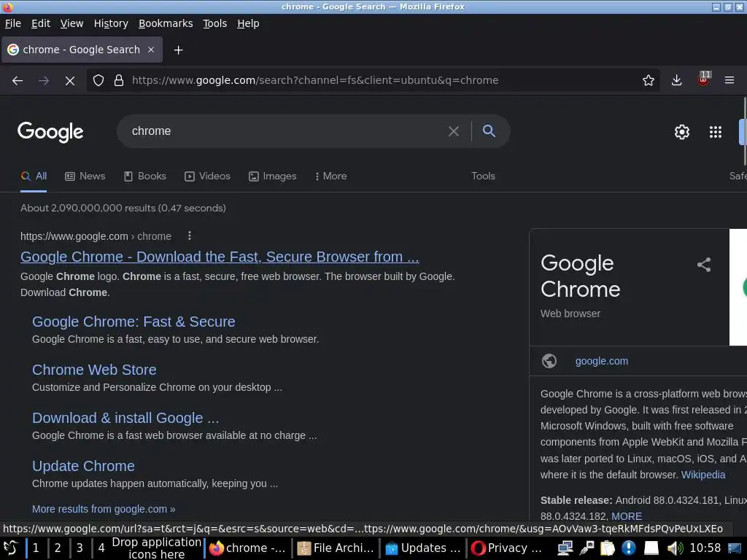
Task: Go back using the back arrow
Action: pos(18,80)
